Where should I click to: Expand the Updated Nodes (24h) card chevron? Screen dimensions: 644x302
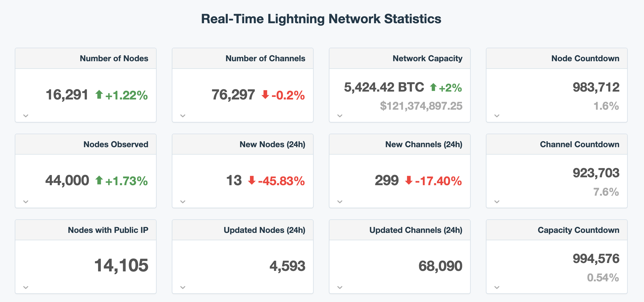[183, 287]
